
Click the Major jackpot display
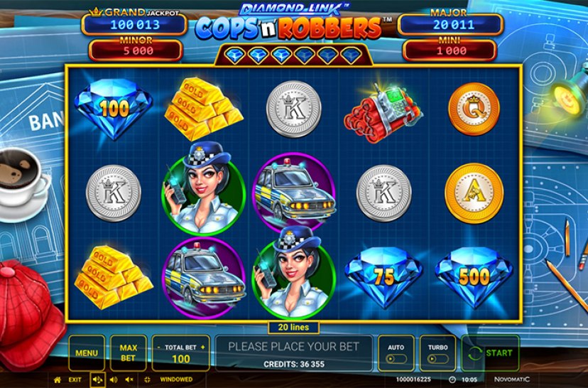click(x=450, y=25)
